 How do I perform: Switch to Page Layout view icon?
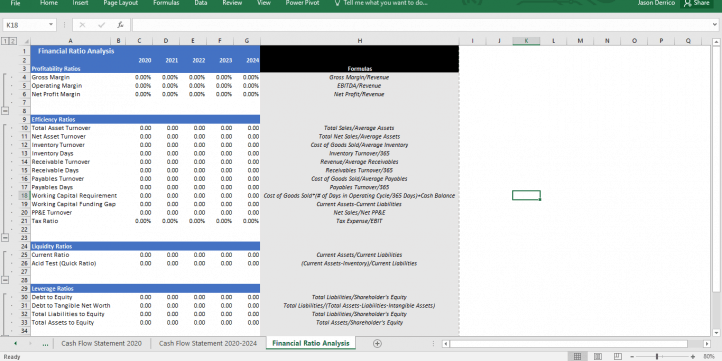coord(598,356)
